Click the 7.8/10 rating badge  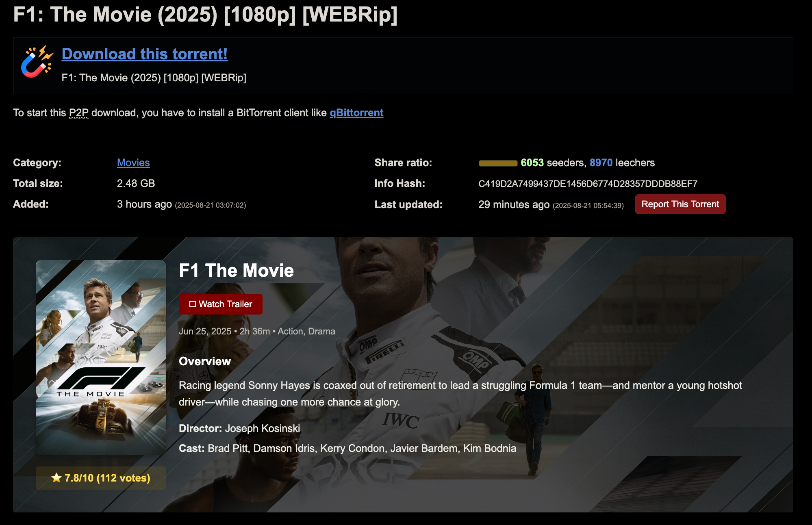(x=101, y=478)
